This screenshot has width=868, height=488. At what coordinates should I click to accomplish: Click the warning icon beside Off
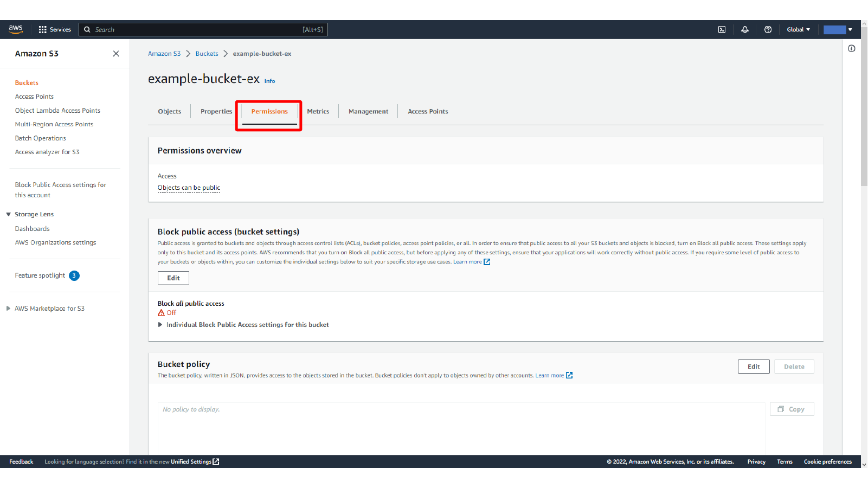pos(161,313)
